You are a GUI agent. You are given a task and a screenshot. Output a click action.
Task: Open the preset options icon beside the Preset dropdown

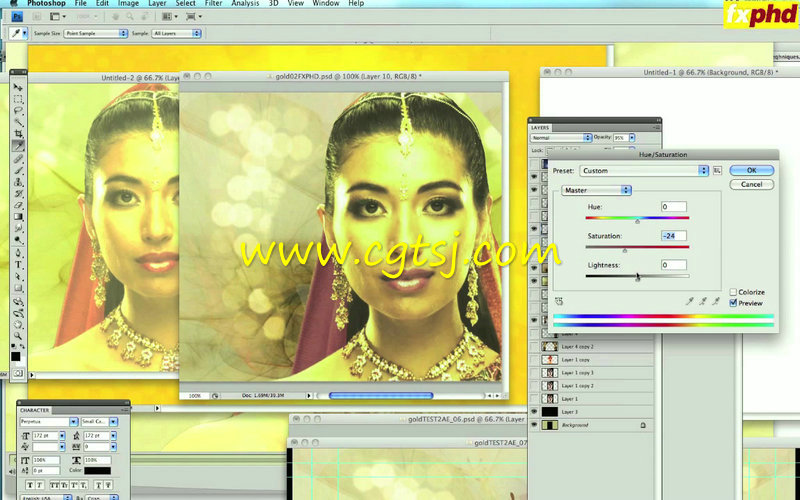pos(717,170)
